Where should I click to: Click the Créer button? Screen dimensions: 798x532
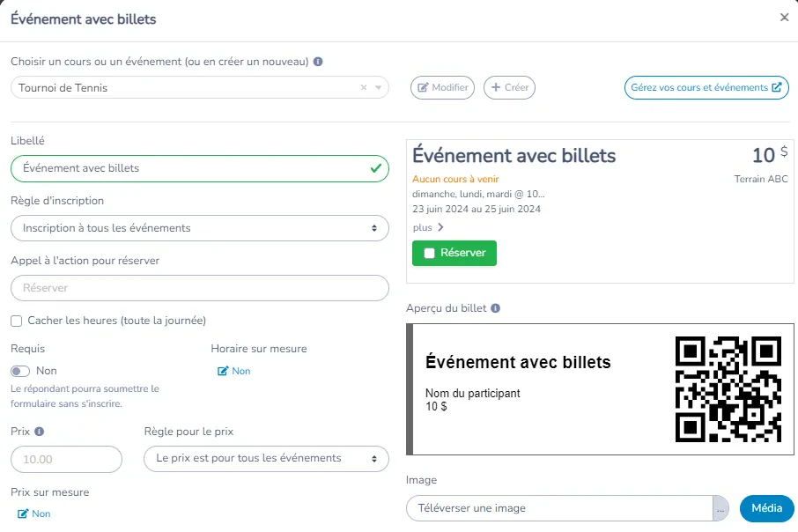[509, 87]
